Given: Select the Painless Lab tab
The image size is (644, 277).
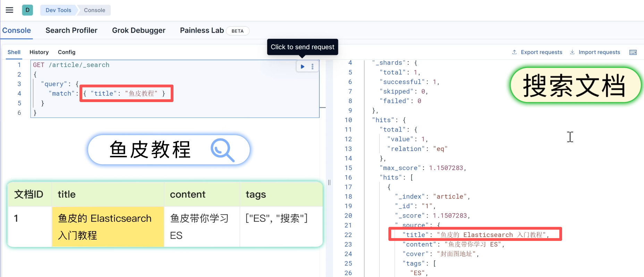Looking at the screenshot, I should pos(202,31).
